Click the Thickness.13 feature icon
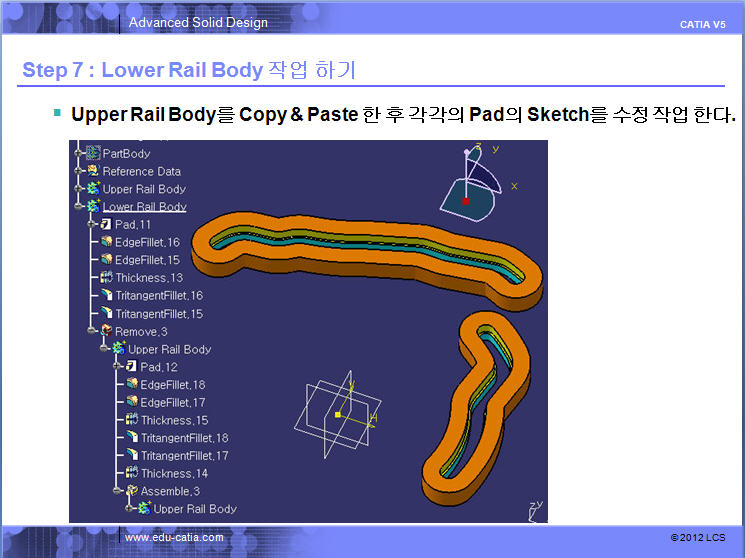The image size is (745, 558). point(106,278)
